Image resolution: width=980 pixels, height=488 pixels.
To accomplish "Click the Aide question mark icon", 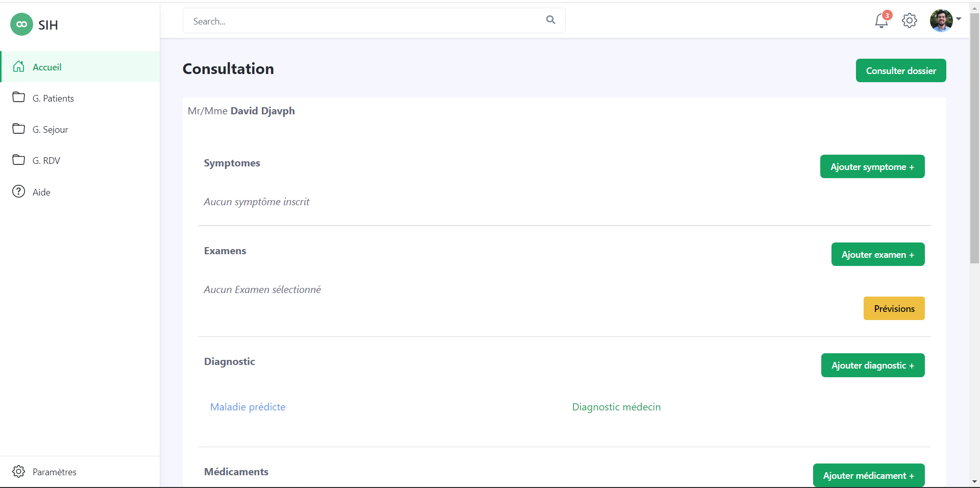I will coord(19,191).
